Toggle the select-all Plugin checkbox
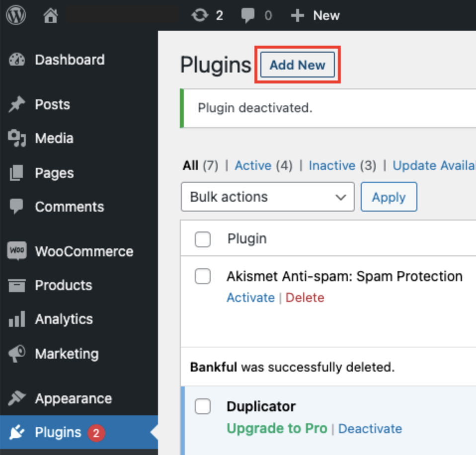The width and height of the screenshot is (476, 455). (203, 239)
